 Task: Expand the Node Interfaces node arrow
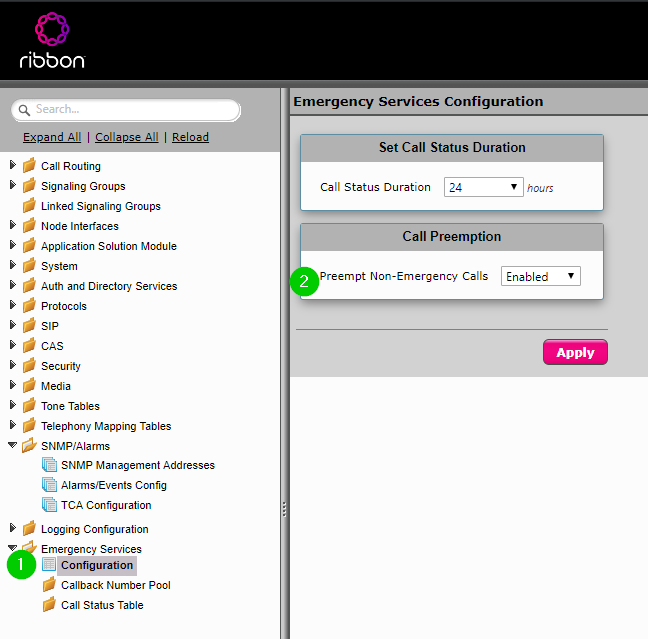(12, 225)
